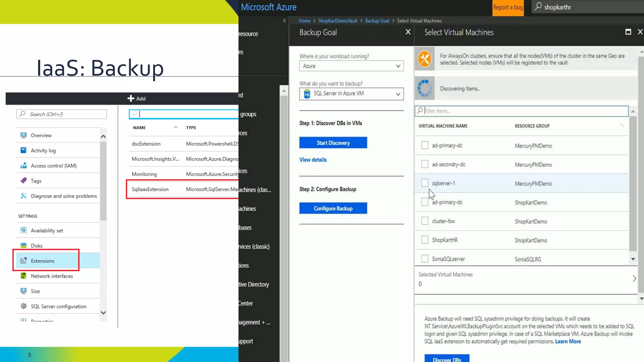
Task: Click the magnifier in extensions filter box
Action: 135,114
